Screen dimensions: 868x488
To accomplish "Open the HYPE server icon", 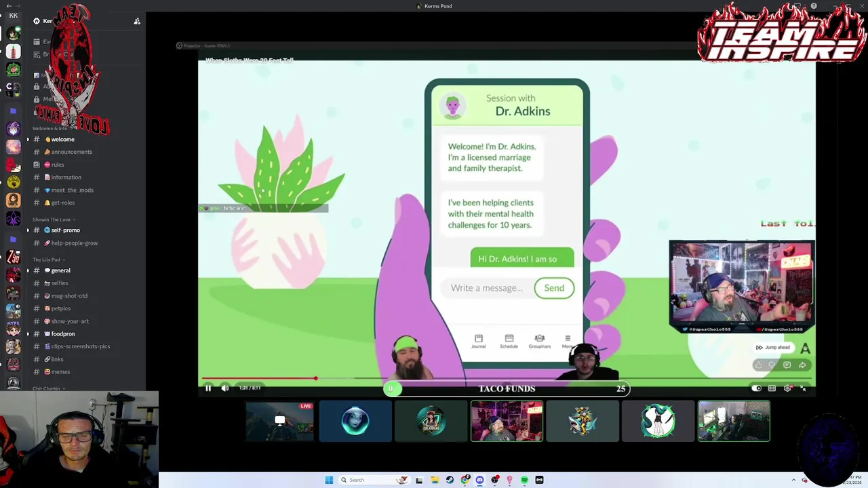I will (x=13, y=329).
